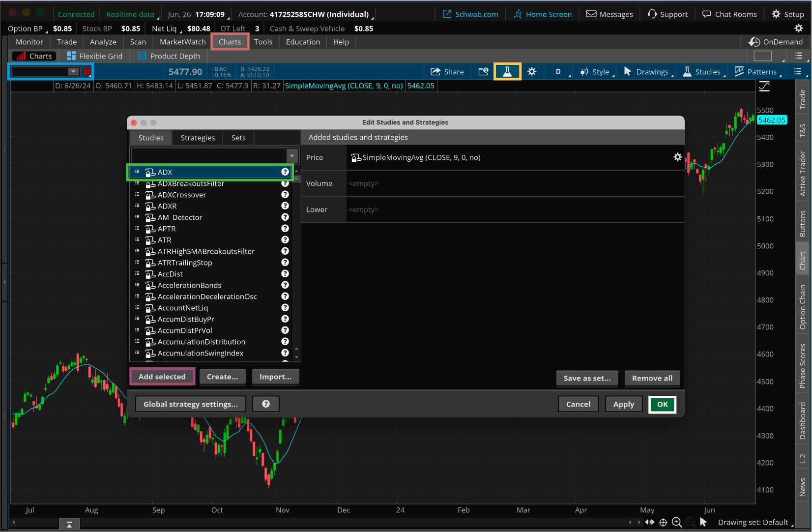Select ATR in the studies list
The width and height of the screenshot is (812, 532).
tap(211, 240)
